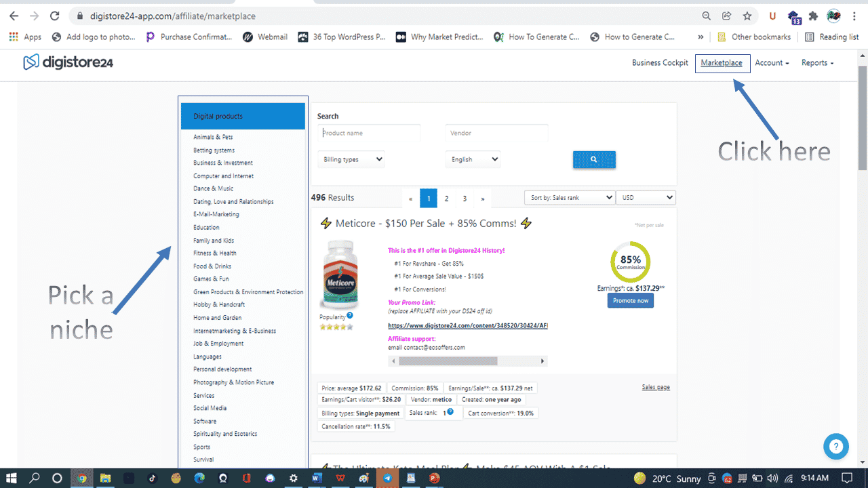
Task: Click the Vendor search field
Action: click(x=496, y=133)
